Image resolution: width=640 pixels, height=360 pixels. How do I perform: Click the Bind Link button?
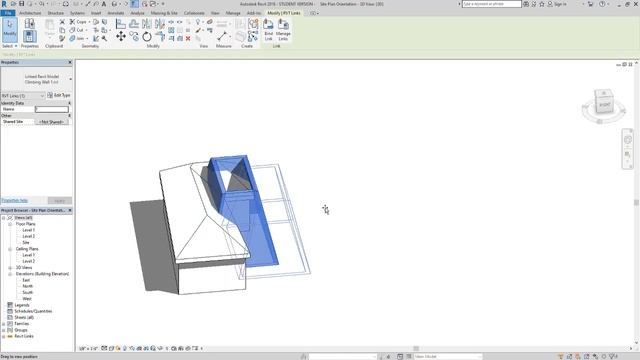268,30
